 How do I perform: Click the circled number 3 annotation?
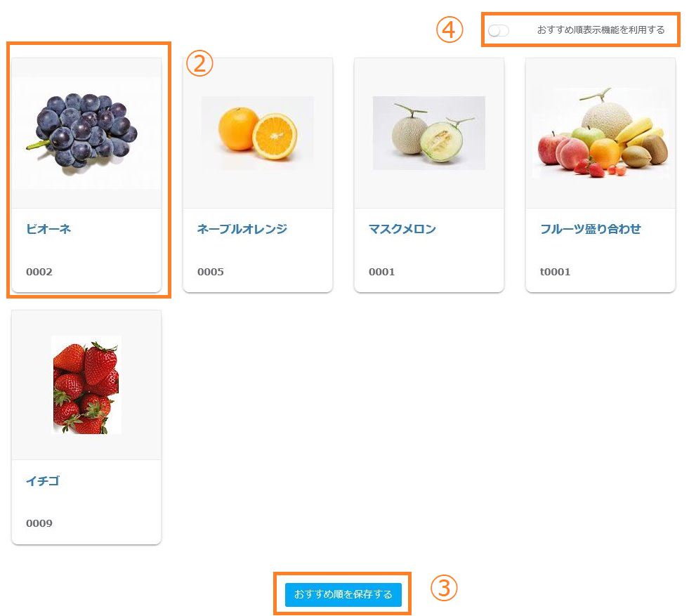444,589
